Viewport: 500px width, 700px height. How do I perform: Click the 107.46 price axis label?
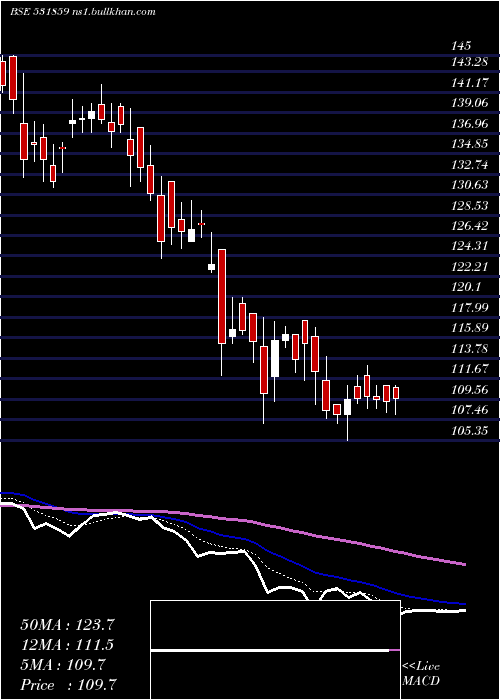[x=470, y=410]
